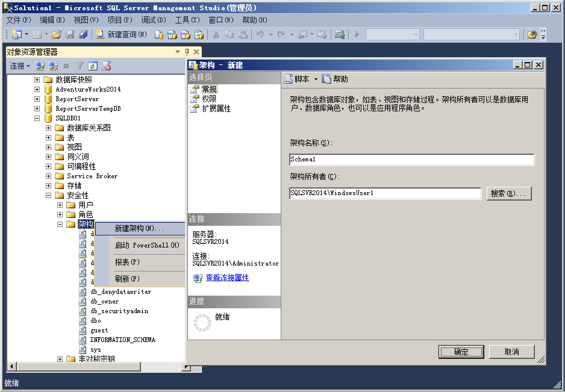Choose 刷新 from context menu

[140, 279]
